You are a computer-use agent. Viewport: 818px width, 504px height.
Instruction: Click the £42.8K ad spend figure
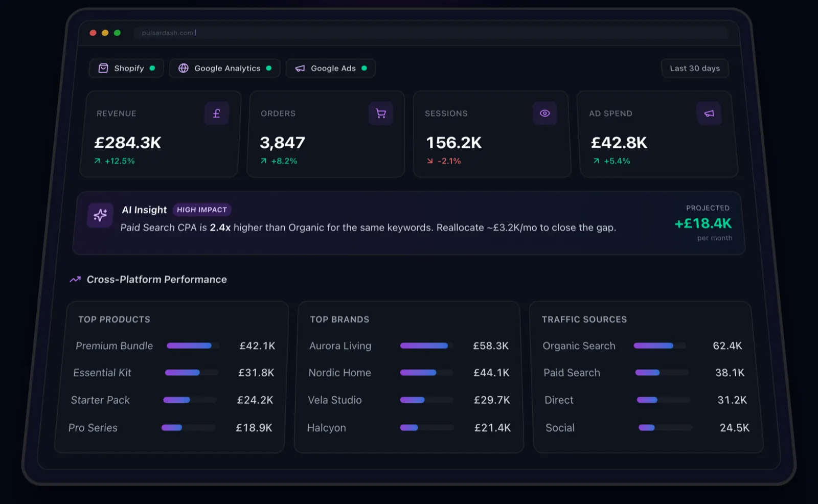[619, 143]
